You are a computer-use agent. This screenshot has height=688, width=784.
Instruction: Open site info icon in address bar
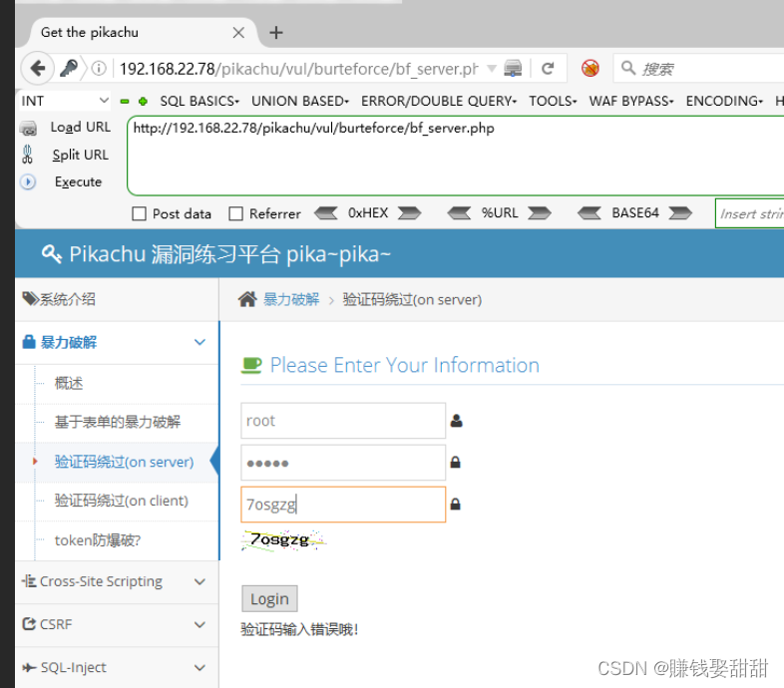coord(99,68)
